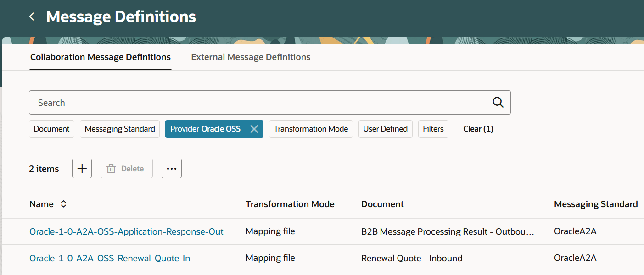Open Oracle-1-0-A2A-OSS-Application-Response-Out definition
644x275 pixels.
pyautogui.click(x=126, y=232)
